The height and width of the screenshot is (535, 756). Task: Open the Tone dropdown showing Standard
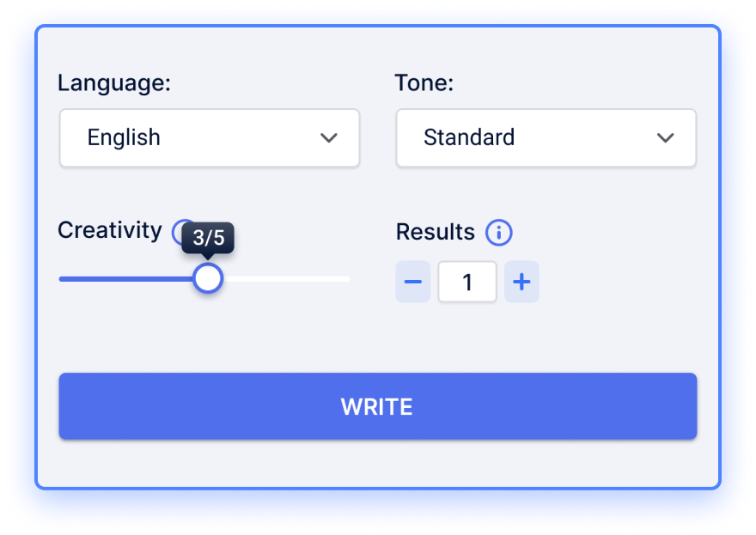546,138
